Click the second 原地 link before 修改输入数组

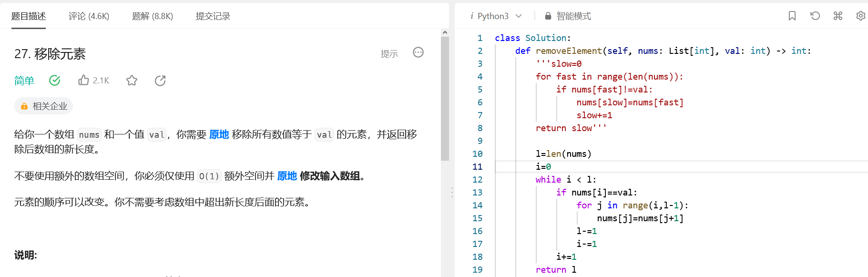[287, 176]
